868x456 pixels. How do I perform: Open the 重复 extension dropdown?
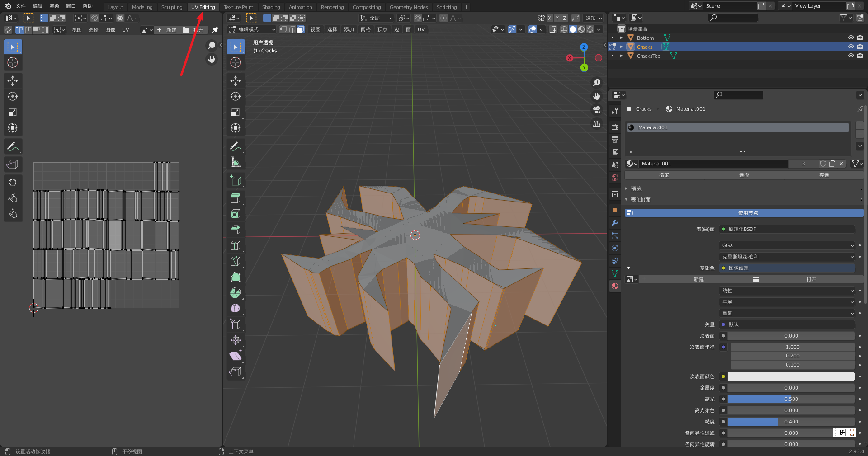click(x=787, y=313)
